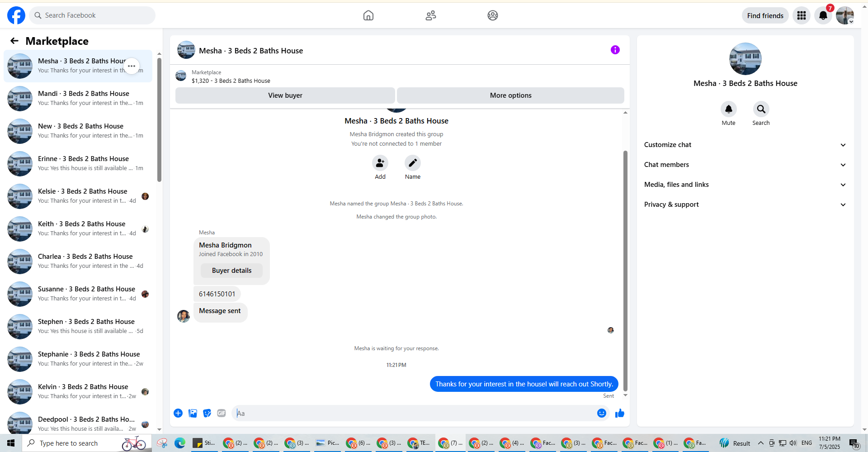This screenshot has height=452, width=868.
Task: Open the Friends icon in top navigation
Action: click(431, 15)
